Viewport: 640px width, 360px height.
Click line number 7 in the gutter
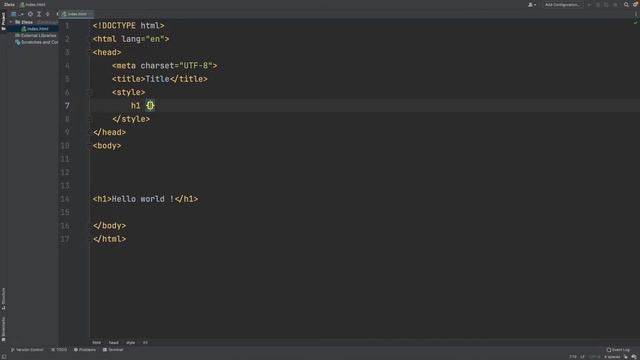[x=67, y=106]
